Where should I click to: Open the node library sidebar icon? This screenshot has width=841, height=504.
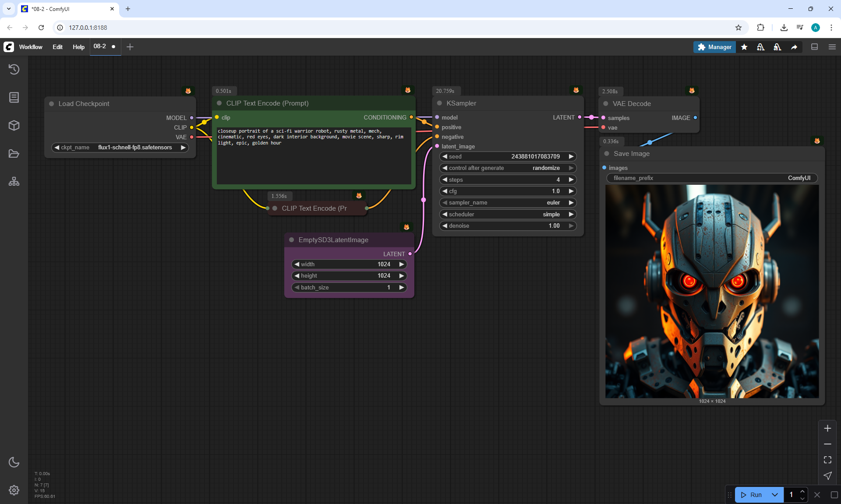click(14, 97)
